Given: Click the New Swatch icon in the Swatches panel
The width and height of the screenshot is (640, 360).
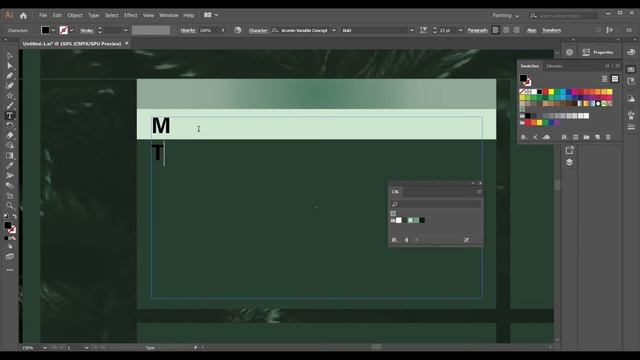Looking at the screenshot, I should point(598,137).
